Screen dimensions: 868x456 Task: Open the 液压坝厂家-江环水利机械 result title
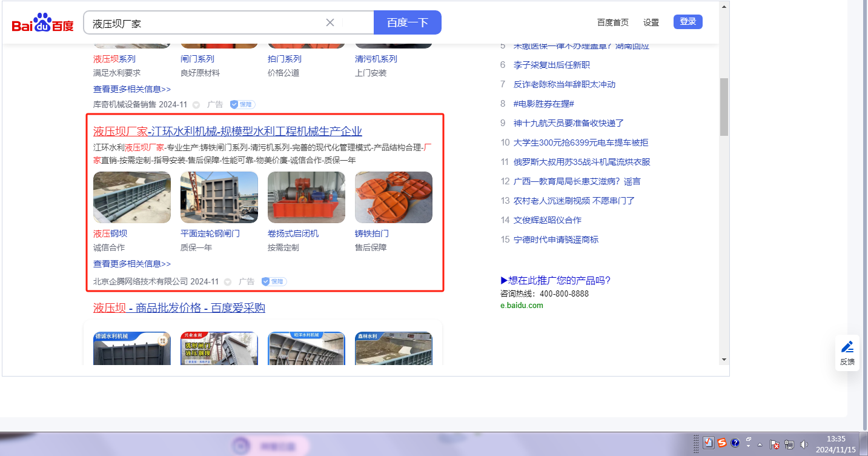coord(228,132)
